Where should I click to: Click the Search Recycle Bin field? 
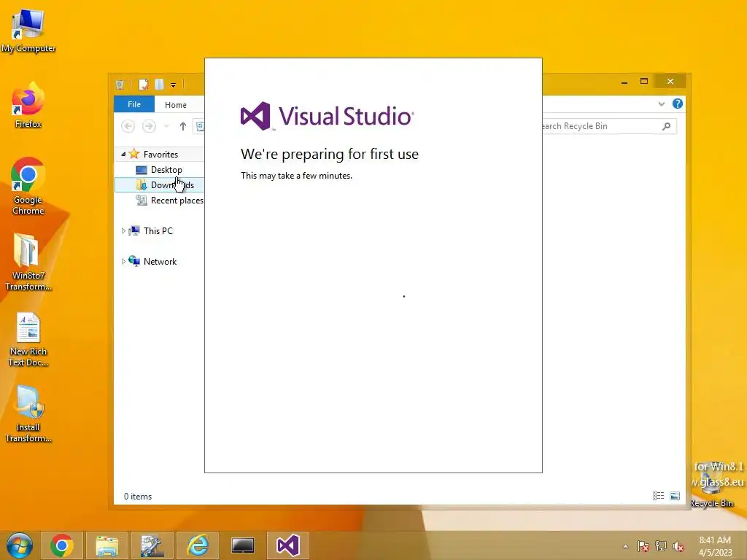[609, 126]
